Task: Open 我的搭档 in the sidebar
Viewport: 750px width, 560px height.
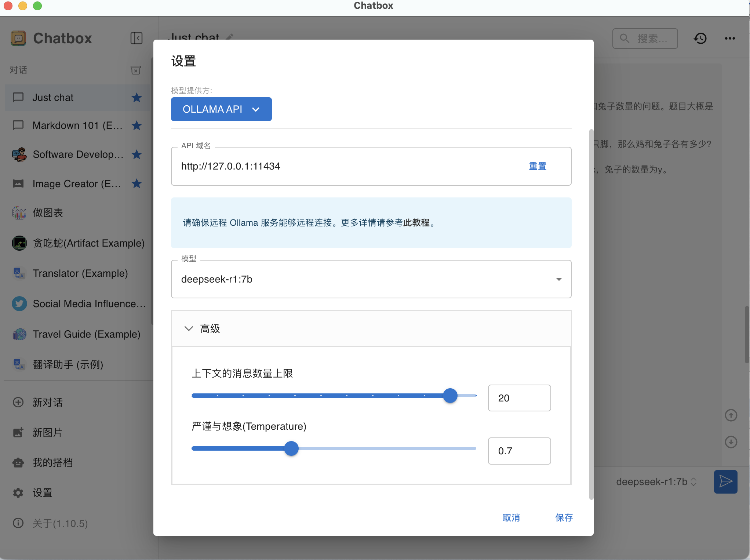Action: point(52,462)
